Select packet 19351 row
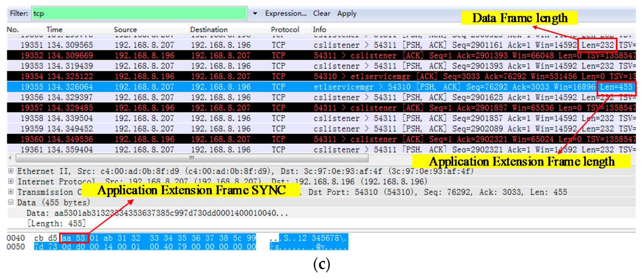 pyautogui.click(x=321, y=45)
